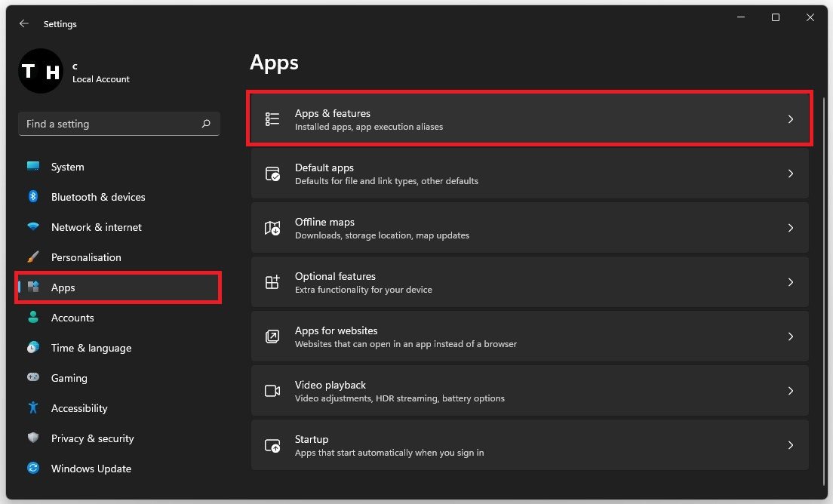The height and width of the screenshot is (504, 833).
Task: Click the Personalisation paintbrush icon
Action: [x=33, y=257]
